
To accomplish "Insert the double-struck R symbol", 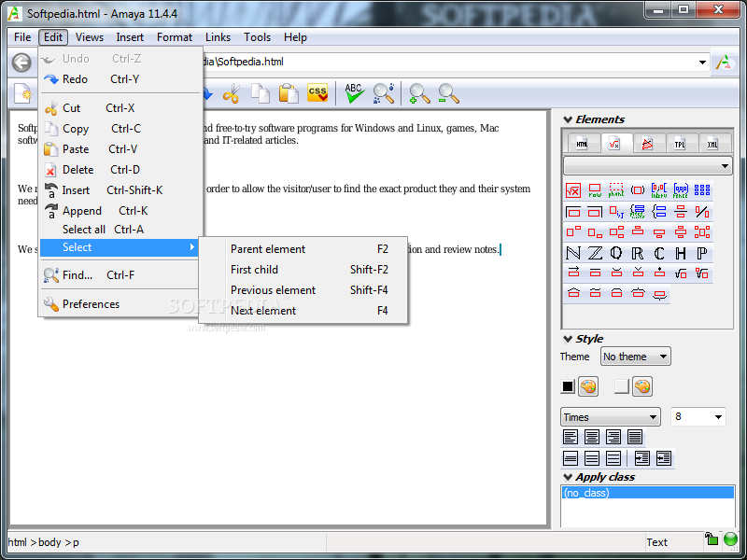I will (x=638, y=253).
